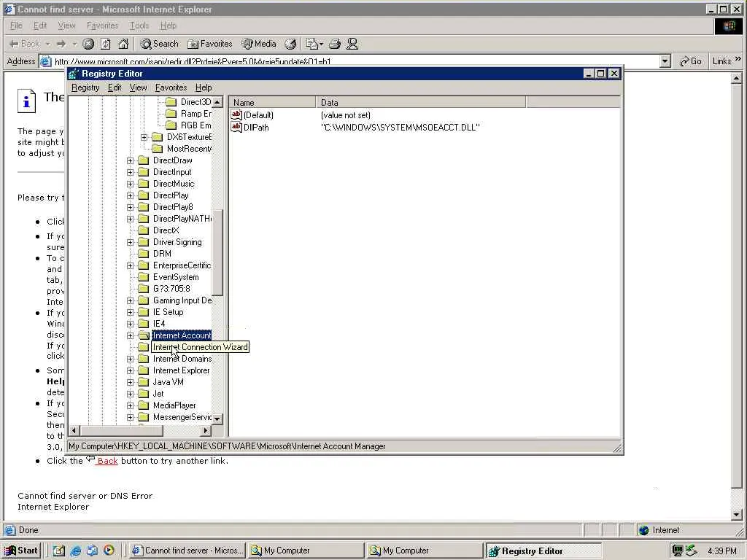This screenshot has height=560, width=747.
Task: Click the Mail icon in Internet Explorer toolbar
Action: [314, 44]
